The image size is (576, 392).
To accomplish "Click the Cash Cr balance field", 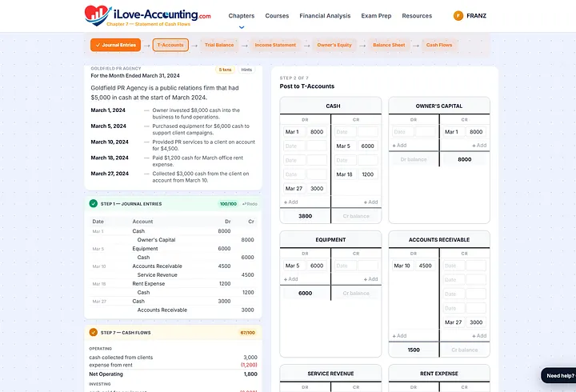I will tap(356, 216).
